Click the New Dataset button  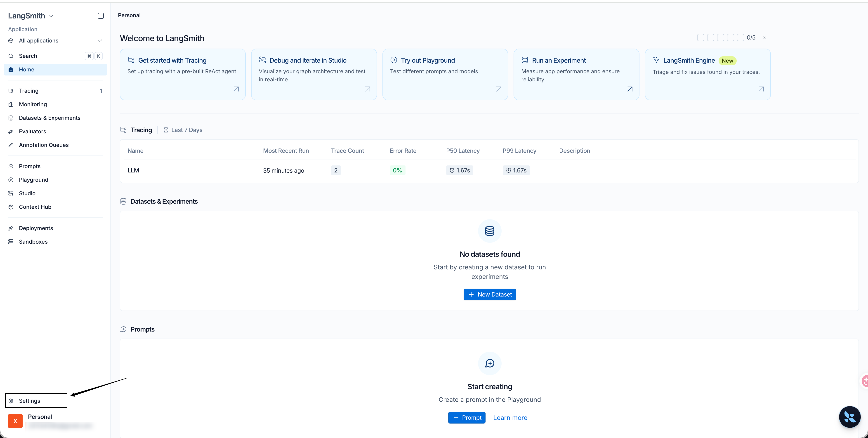click(x=490, y=294)
